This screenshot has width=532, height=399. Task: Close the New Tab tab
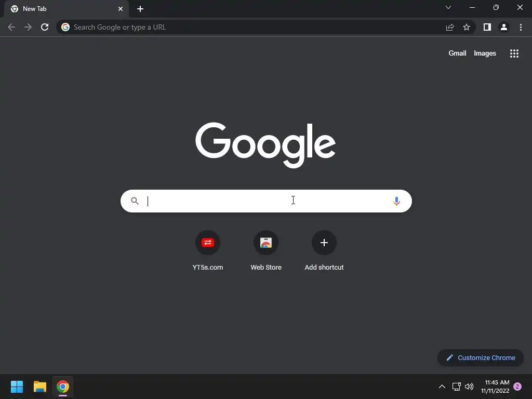click(x=121, y=9)
